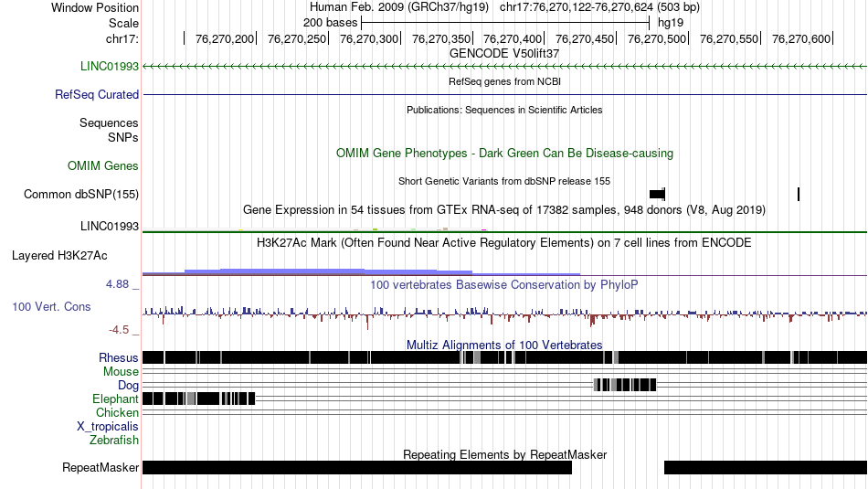868x489 pixels.
Task: Click the GTEx LINC01993 expression label
Action: pyautogui.click(x=109, y=227)
